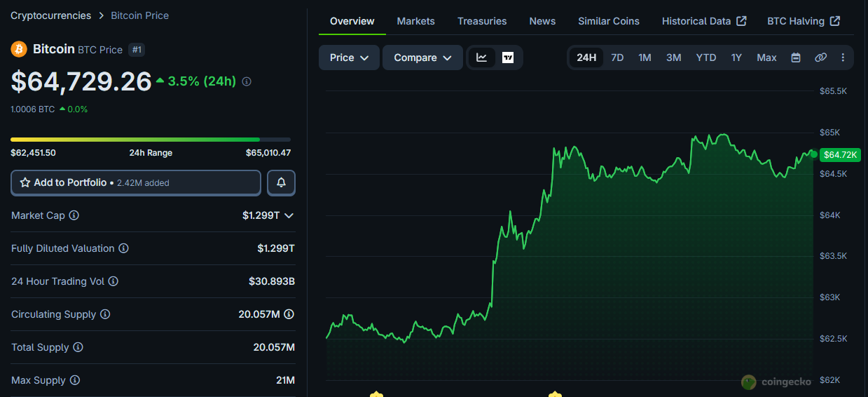The height and width of the screenshot is (397, 868).
Task: Open the Total Supply info icon
Action: click(78, 347)
